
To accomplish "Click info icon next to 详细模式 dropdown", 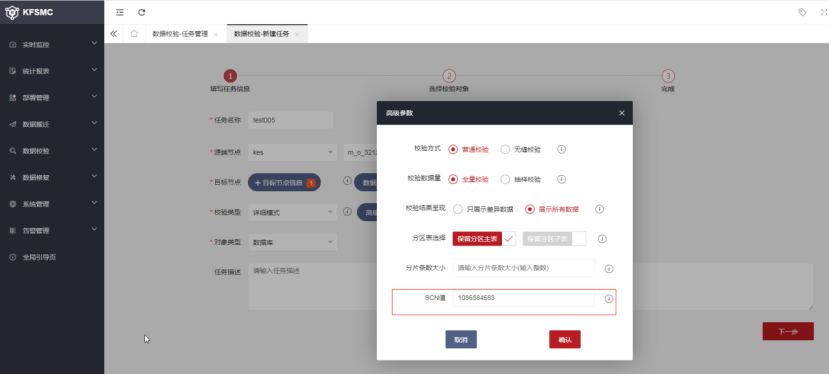I will coord(347,211).
